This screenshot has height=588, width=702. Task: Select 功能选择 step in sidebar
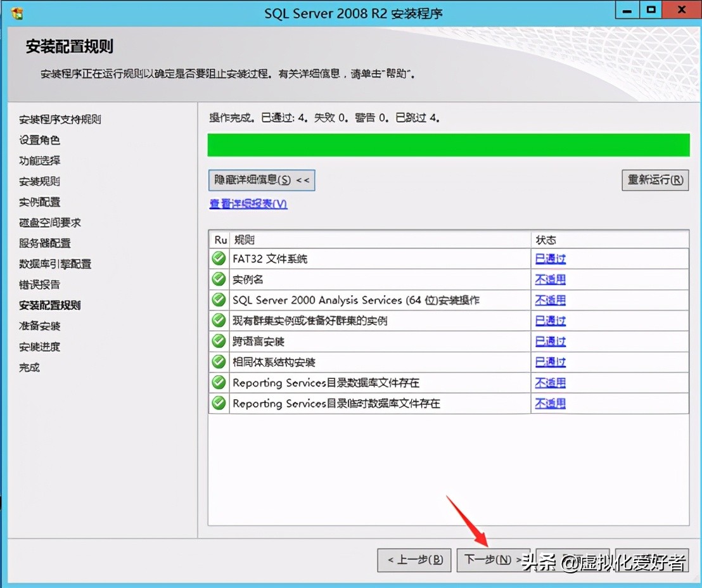point(39,161)
